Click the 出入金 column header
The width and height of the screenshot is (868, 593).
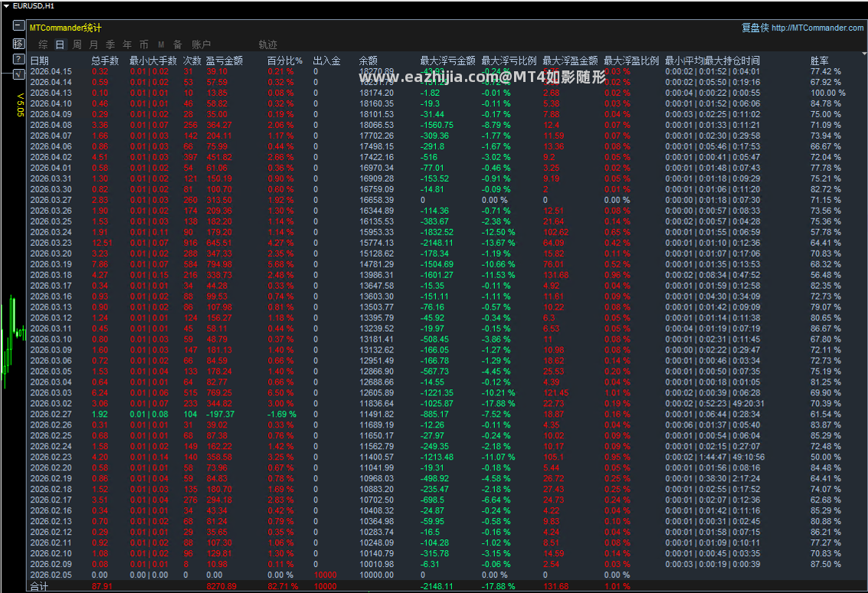point(326,61)
